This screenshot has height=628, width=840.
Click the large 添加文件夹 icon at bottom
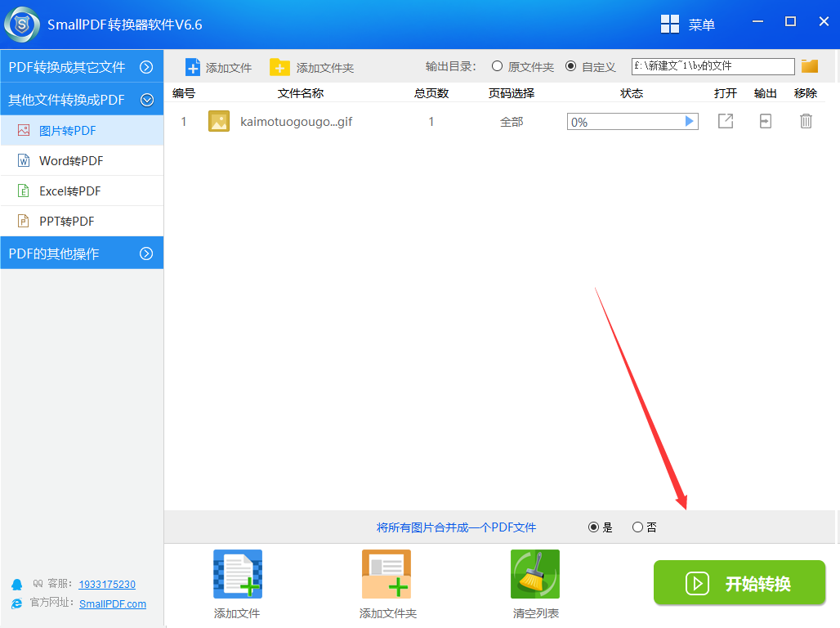tap(386, 574)
